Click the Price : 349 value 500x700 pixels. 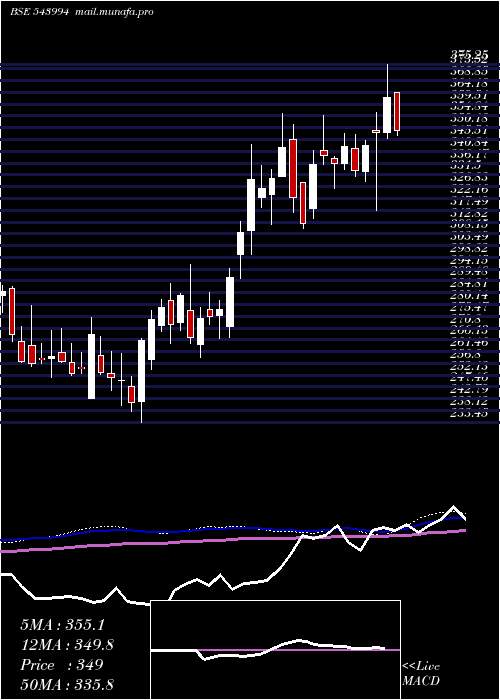[x=62, y=664]
